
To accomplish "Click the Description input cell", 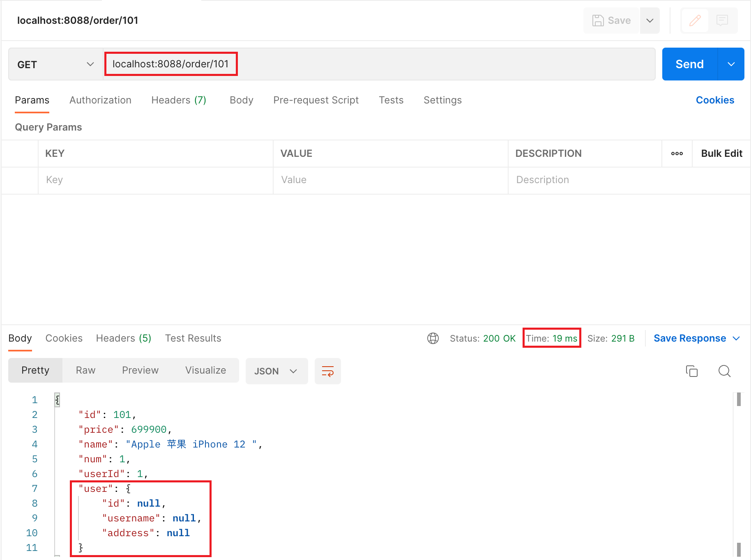I will pos(629,180).
